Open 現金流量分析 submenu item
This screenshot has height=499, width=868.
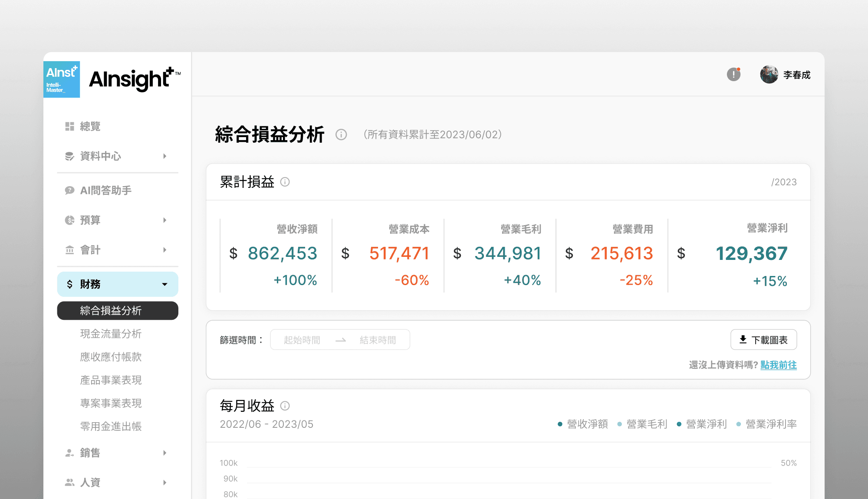[x=111, y=334]
